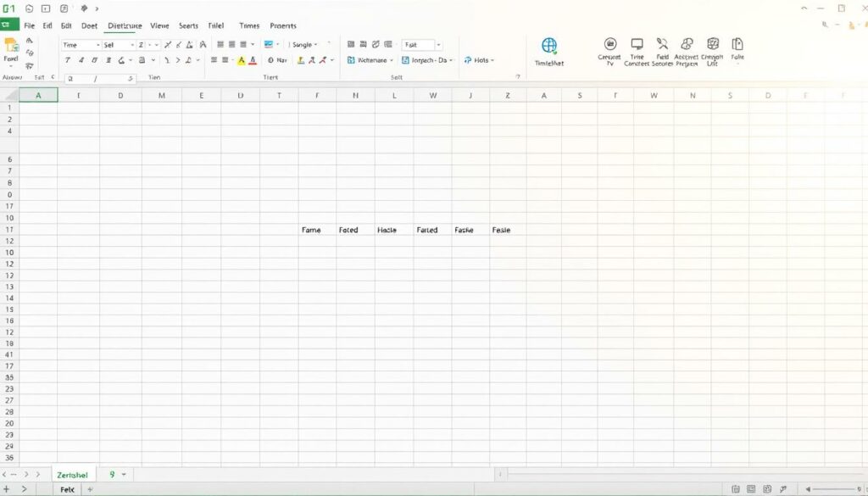This screenshot has width=868, height=496.
Task: Click the Folie document icon
Action: (x=737, y=44)
